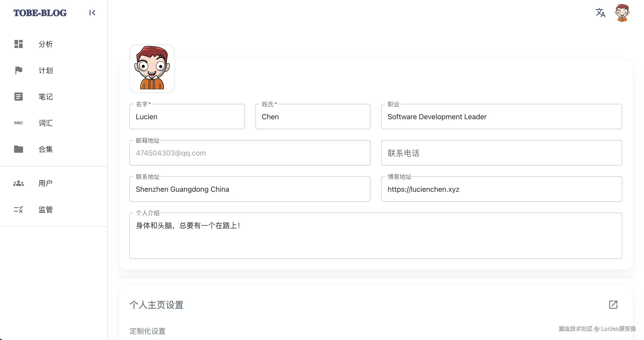Click the account avatar at top right
Image resolution: width=644 pixels, height=340 pixels.
(622, 12)
